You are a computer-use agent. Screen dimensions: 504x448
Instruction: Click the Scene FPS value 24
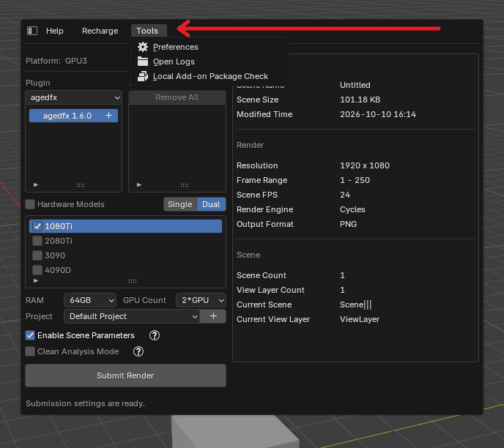[345, 195]
